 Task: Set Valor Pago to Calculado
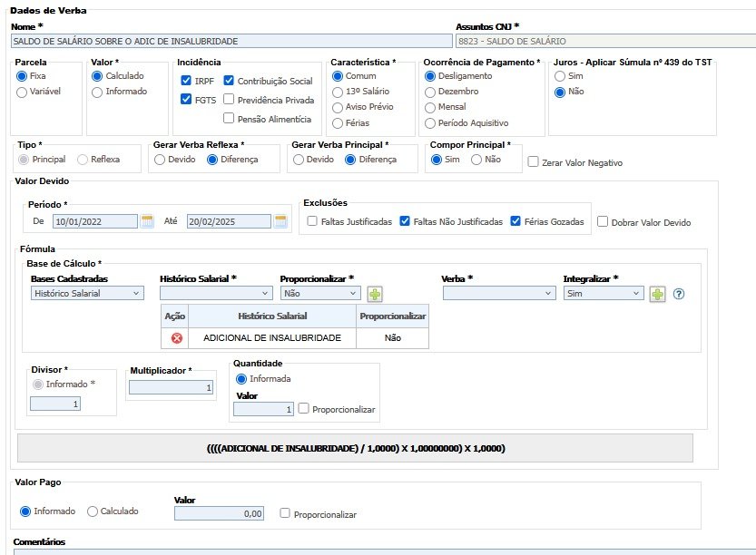tap(92, 511)
